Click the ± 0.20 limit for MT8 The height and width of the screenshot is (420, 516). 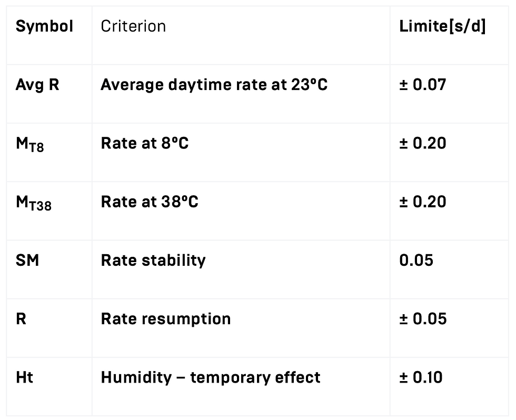(x=422, y=143)
